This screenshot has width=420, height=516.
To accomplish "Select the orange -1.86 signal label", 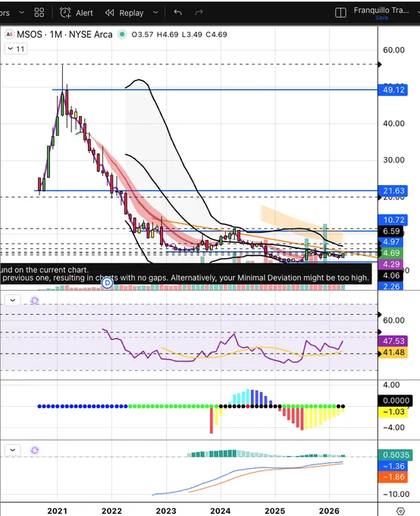I will tap(393, 477).
